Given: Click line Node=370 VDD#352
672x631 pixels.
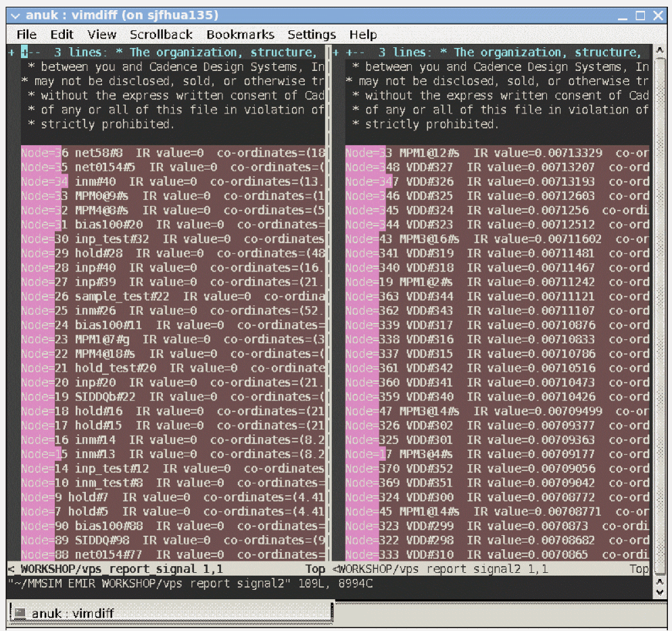Looking at the screenshot, I should pyautogui.click(x=498, y=469).
